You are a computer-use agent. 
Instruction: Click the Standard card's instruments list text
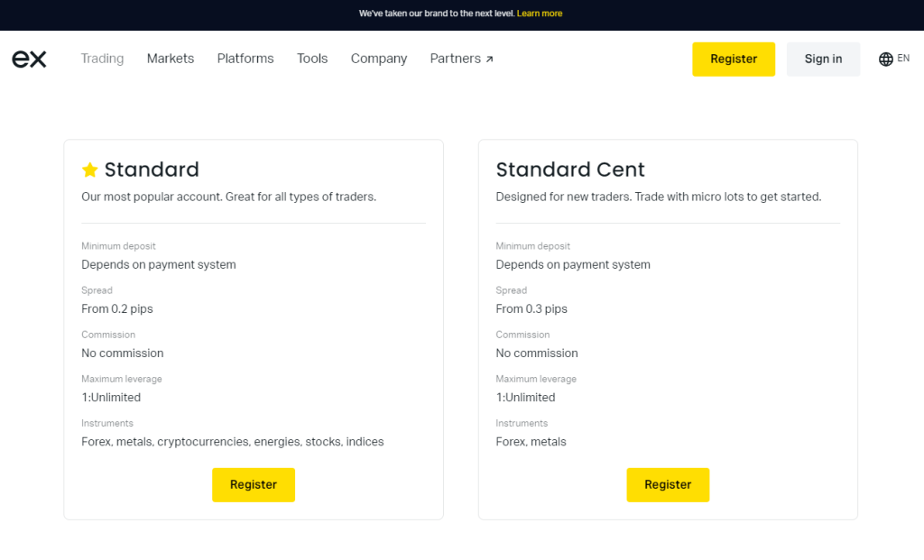pyautogui.click(x=233, y=442)
